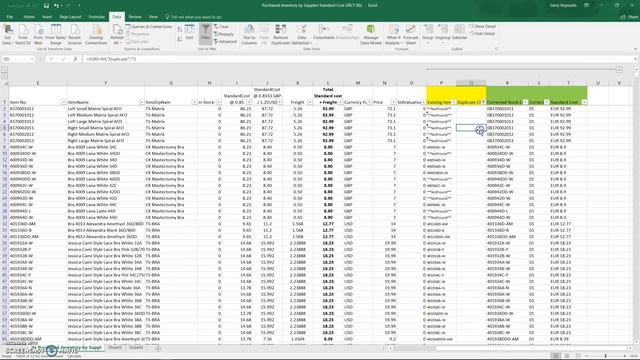This screenshot has width=640, height=360.
Task: Choose From Table/Range
Action: pyautogui.click(x=56, y=34)
